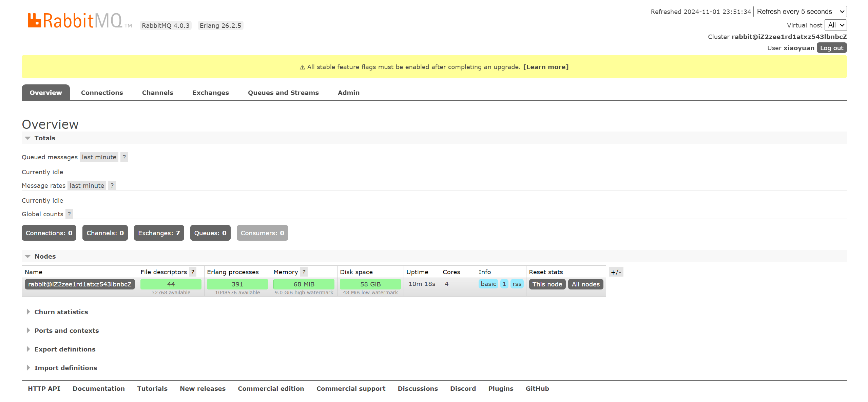Open Queues and Streams tab
The height and width of the screenshot is (402, 868).
point(283,93)
